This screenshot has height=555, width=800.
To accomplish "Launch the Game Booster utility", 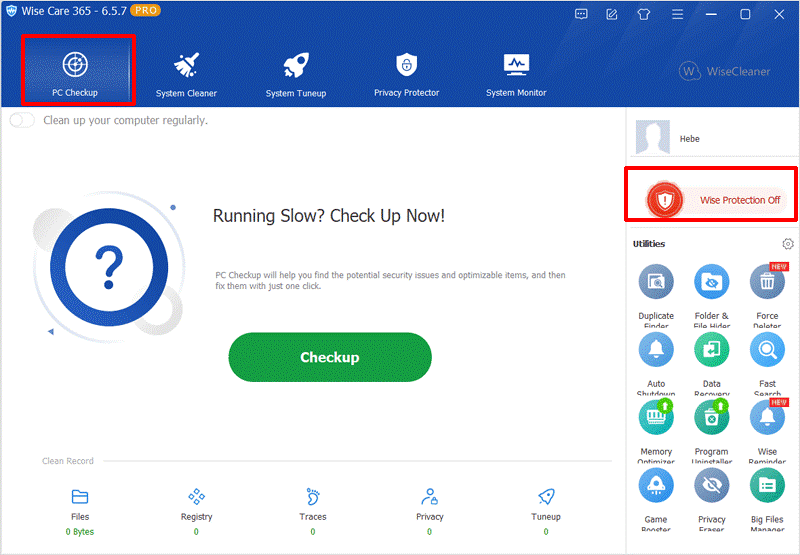I will coord(656,500).
